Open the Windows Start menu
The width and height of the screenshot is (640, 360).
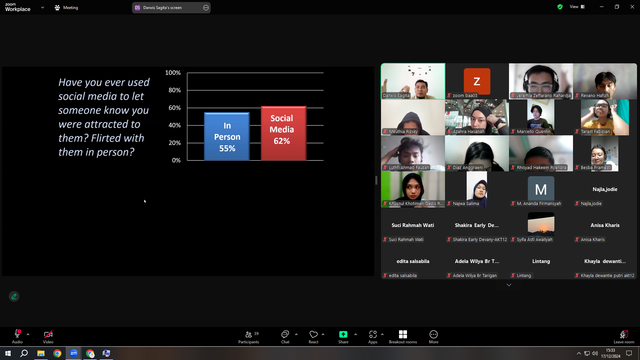point(8,353)
